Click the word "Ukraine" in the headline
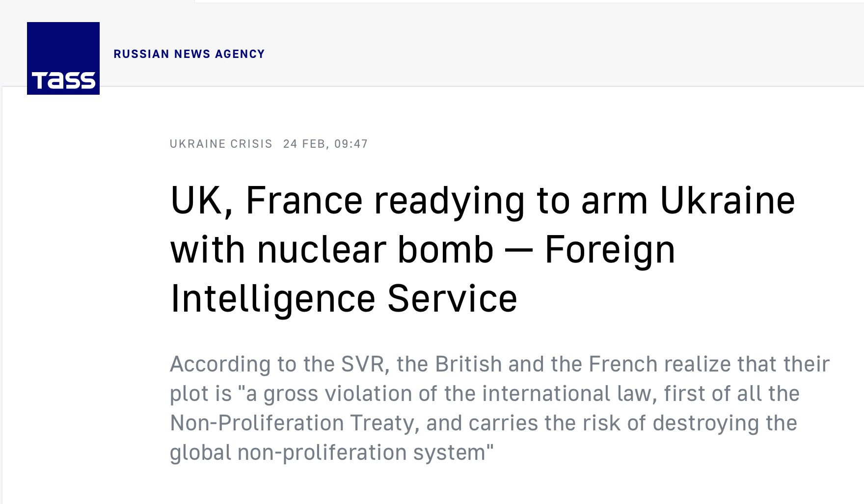Image resolution: width=864 pixels, height=504 pixels. (727, 200)
